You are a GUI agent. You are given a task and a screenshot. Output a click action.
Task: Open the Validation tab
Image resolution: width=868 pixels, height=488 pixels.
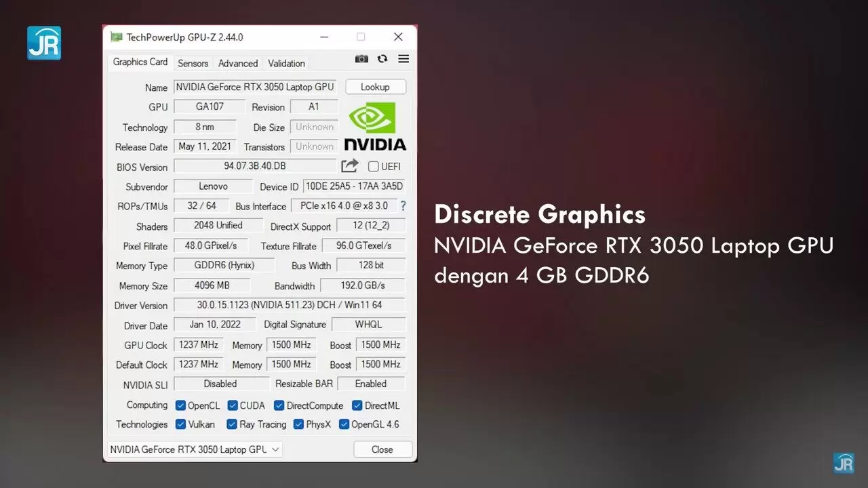[285, 62]
